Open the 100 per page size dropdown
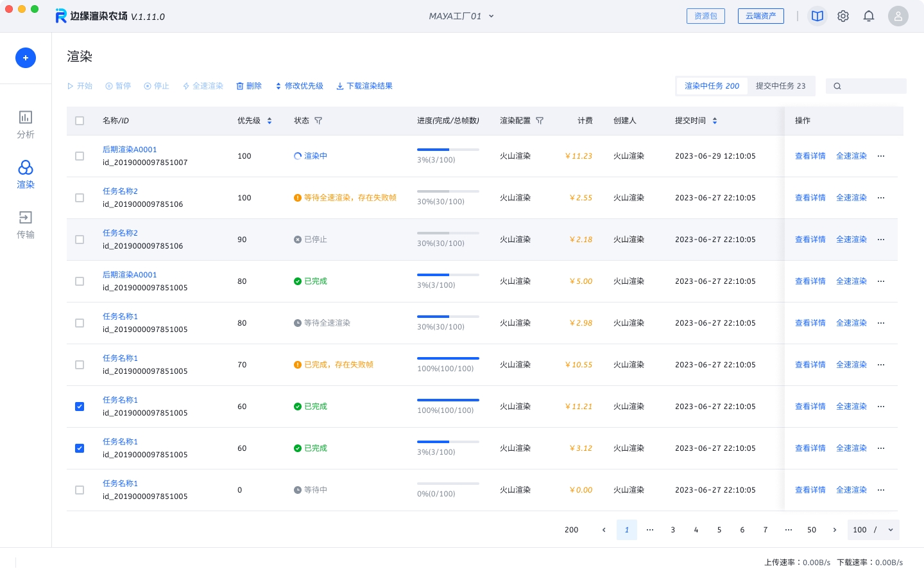Image resolution: width=924 pixels, height=578 pixels. (x=873, y=530)
